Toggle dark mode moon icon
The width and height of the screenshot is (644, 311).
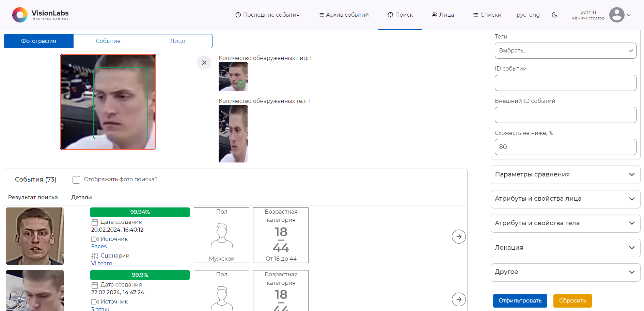point(554,15)
